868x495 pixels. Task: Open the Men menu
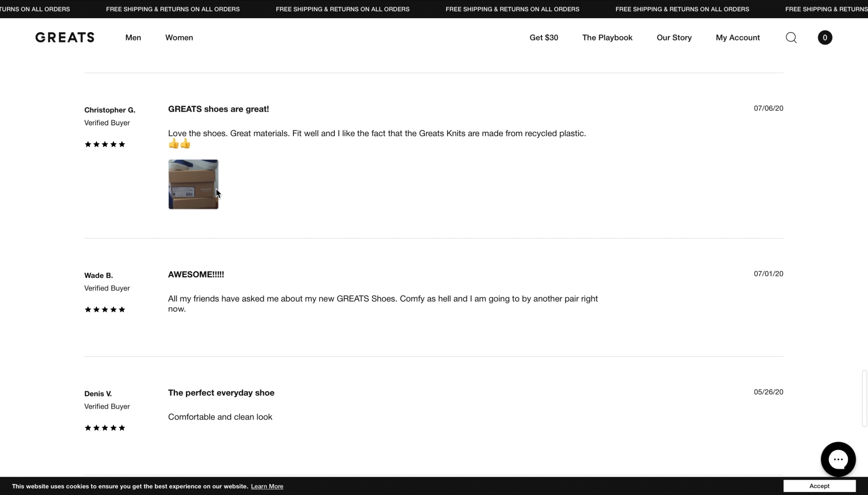tap(133, 38)
